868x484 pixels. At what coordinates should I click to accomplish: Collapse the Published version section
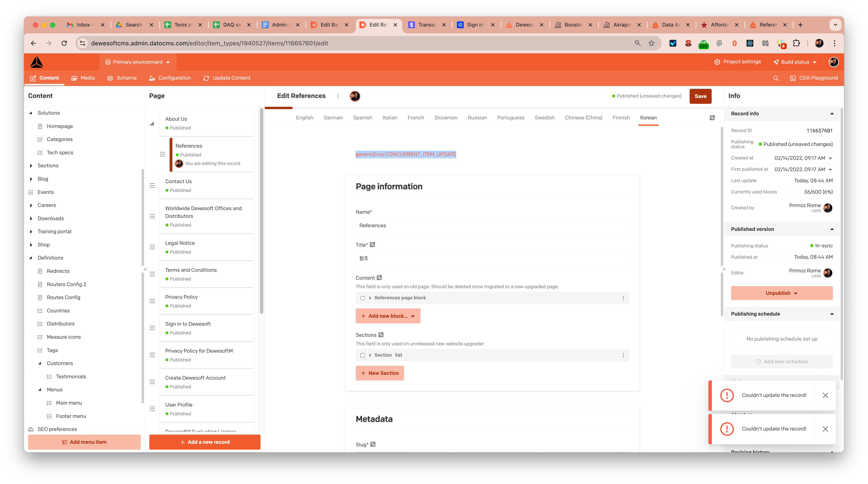(832, 229)
